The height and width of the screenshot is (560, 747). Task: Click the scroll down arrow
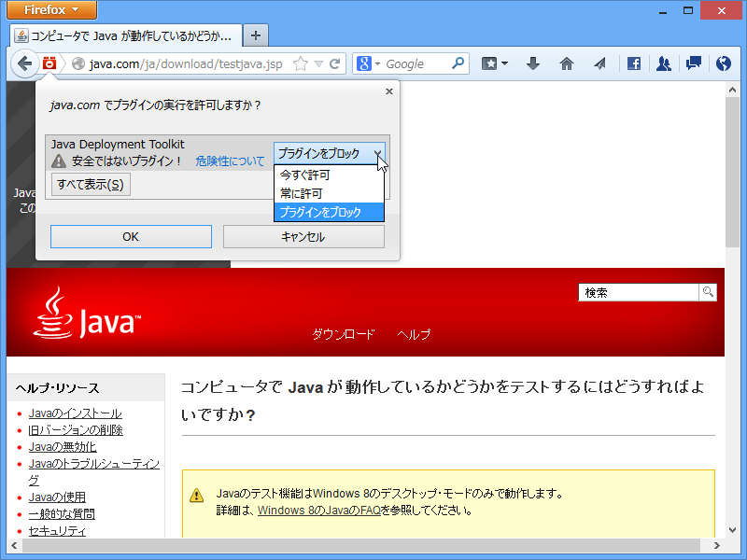[x=732, y=530]
